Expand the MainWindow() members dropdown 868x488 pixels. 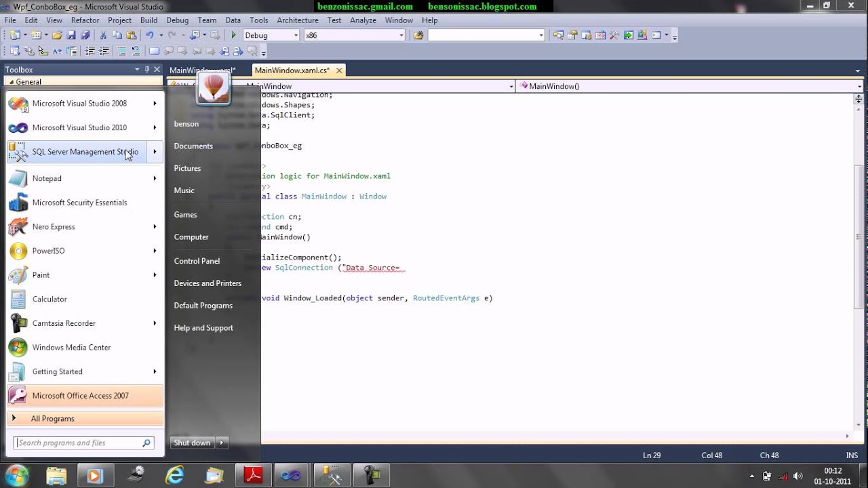coord(860,86)
